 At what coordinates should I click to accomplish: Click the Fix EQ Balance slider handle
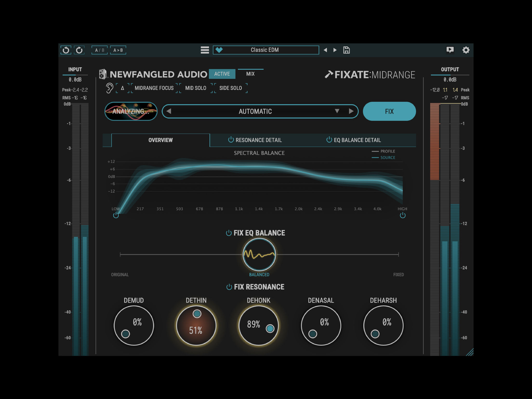[259, 255]
